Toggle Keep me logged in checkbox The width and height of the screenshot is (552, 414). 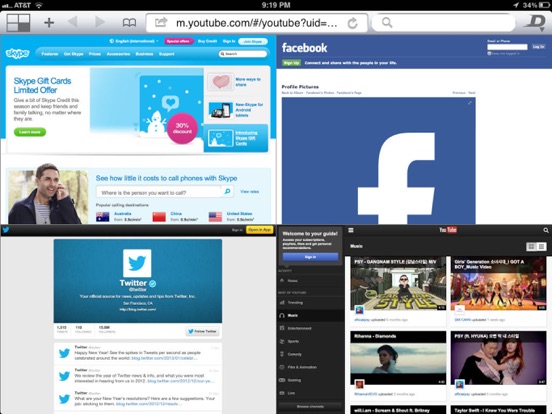click(489, 54)
